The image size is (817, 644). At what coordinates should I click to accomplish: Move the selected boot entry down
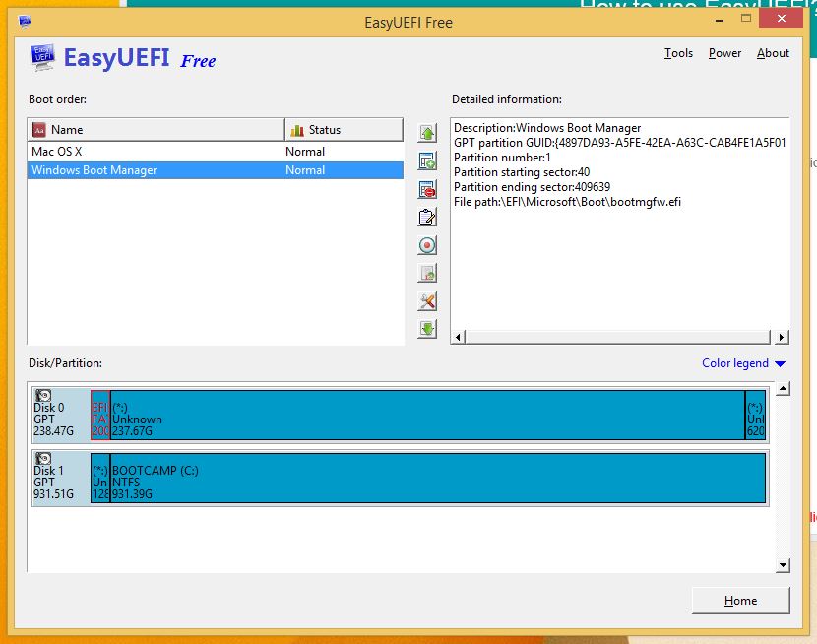coord(427,329)
